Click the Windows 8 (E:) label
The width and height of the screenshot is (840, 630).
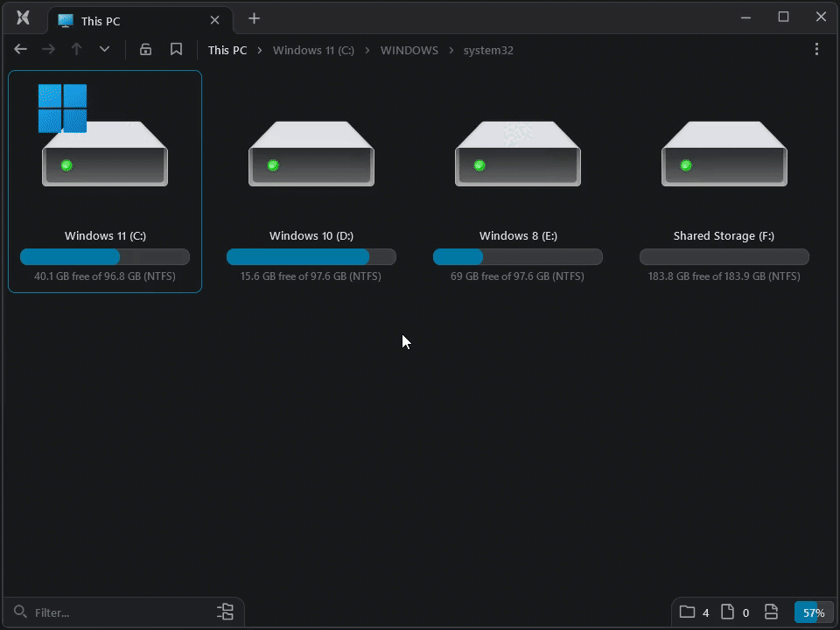pyautogui.click(x=518, y=235)
